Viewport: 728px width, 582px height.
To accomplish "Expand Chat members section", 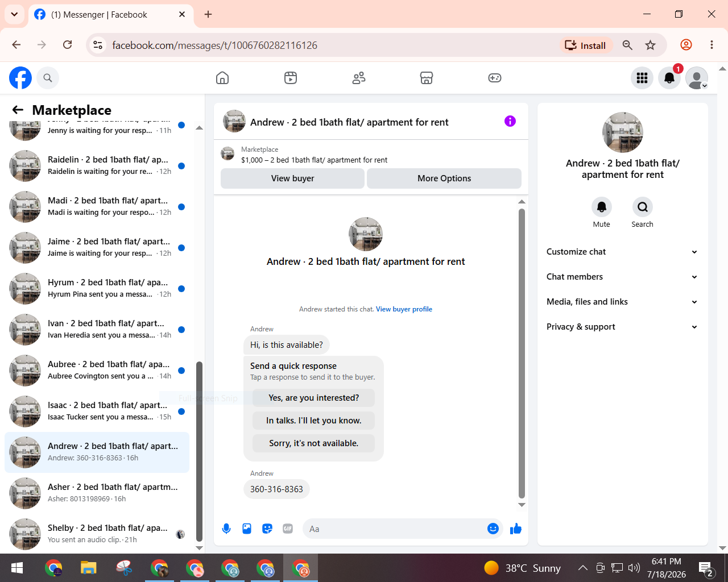I will 622,277.
